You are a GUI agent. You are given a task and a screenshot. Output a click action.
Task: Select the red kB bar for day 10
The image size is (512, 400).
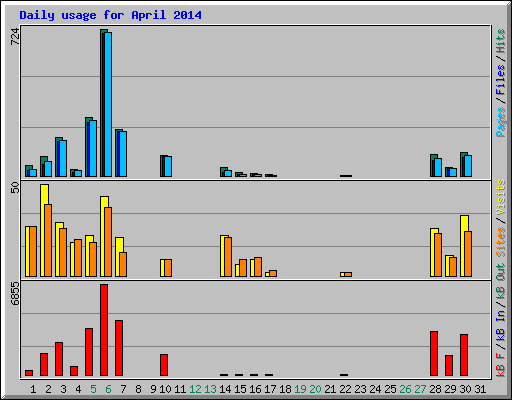click(x=164, y=365)
